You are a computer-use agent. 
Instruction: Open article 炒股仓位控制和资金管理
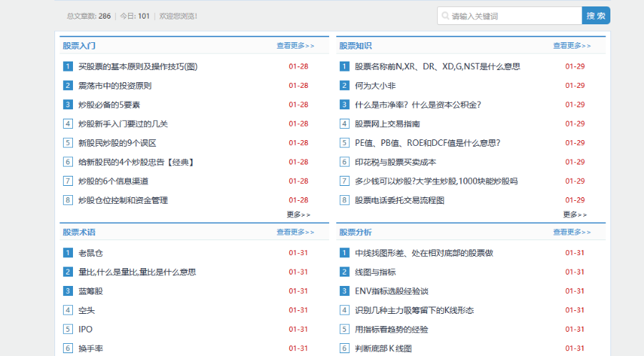(x=123, y=200)
